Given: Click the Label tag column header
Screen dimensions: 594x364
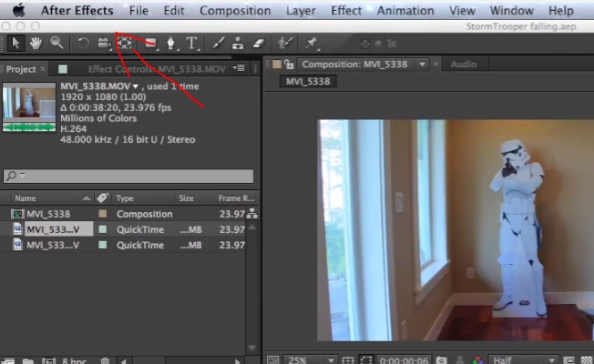Looking at the screenshot, I should click(102, 197).
